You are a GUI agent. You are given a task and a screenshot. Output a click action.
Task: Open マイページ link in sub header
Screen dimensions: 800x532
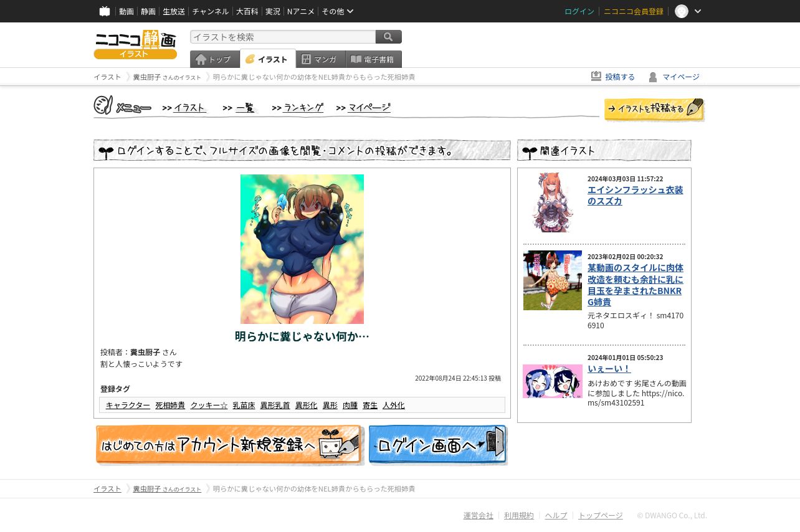tap(681, 77)
